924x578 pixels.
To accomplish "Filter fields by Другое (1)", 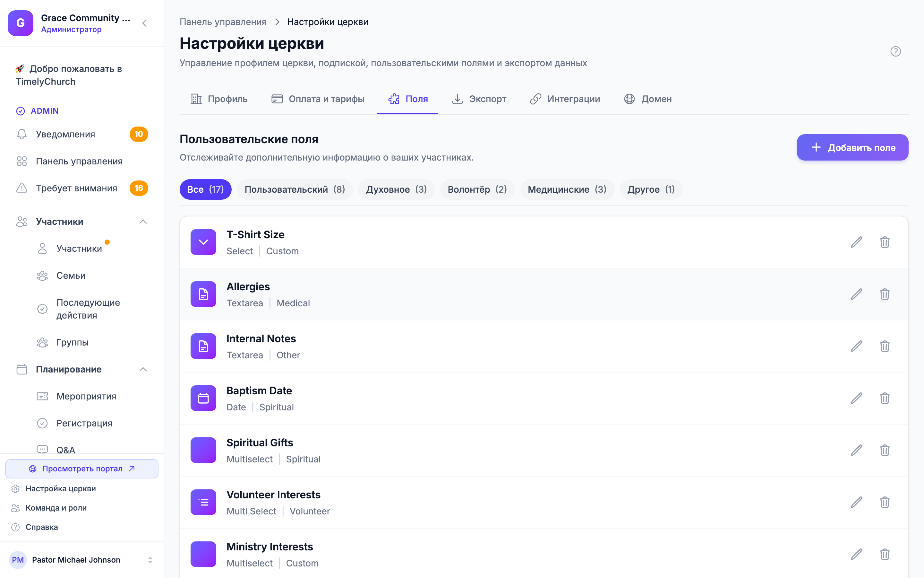I will point(651,189).
